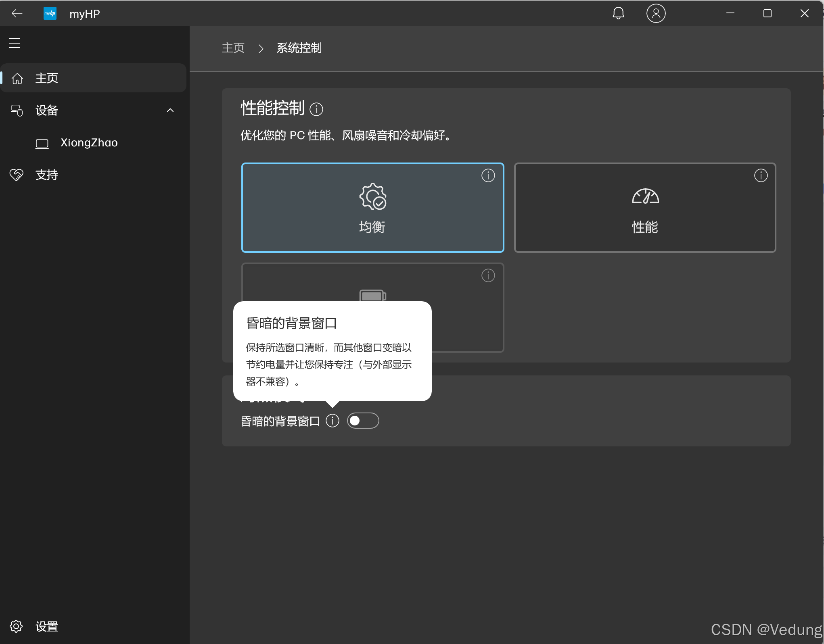Open 设置 at sidebar bottom
Screen dimensions: 824x644
pyautogui.click(x=47, y=626)
